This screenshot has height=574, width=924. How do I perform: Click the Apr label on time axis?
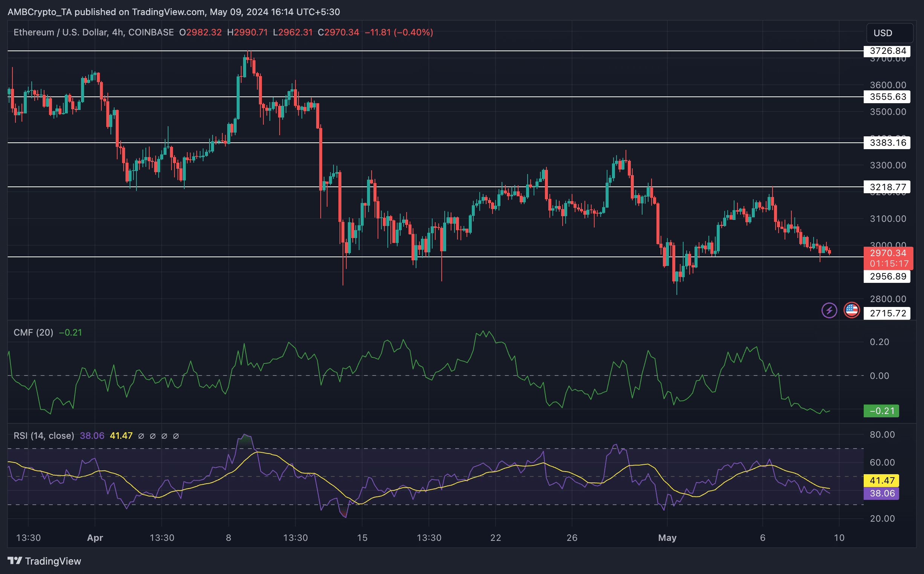(95, 537)
